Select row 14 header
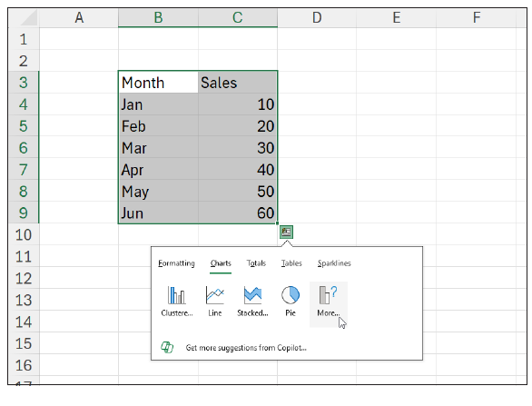This screenshot has width=532, height=406. (24, 322)
